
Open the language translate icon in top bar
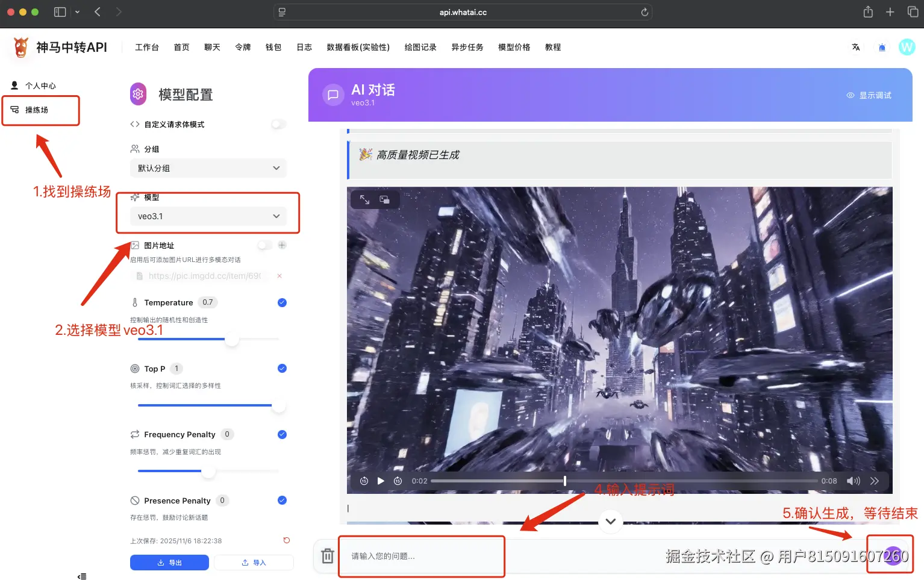(856, 47)
